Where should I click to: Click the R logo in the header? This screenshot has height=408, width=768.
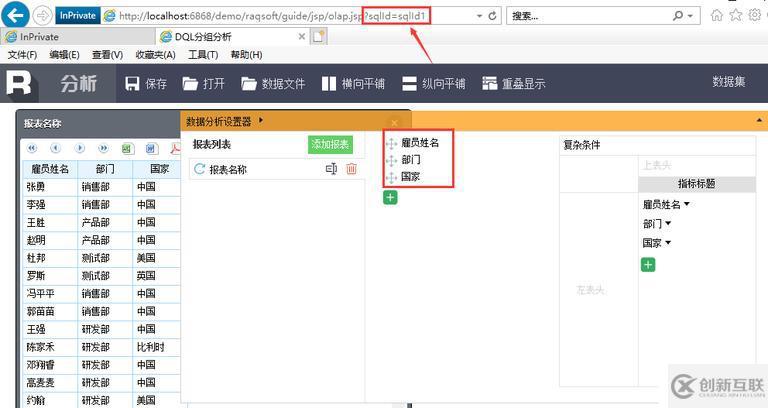point(20,82)
